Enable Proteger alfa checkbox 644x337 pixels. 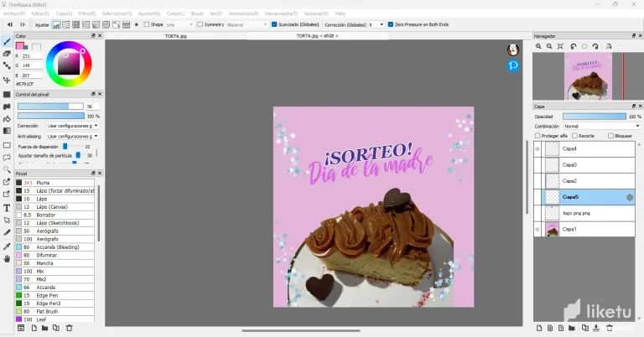tap(538, 136)
